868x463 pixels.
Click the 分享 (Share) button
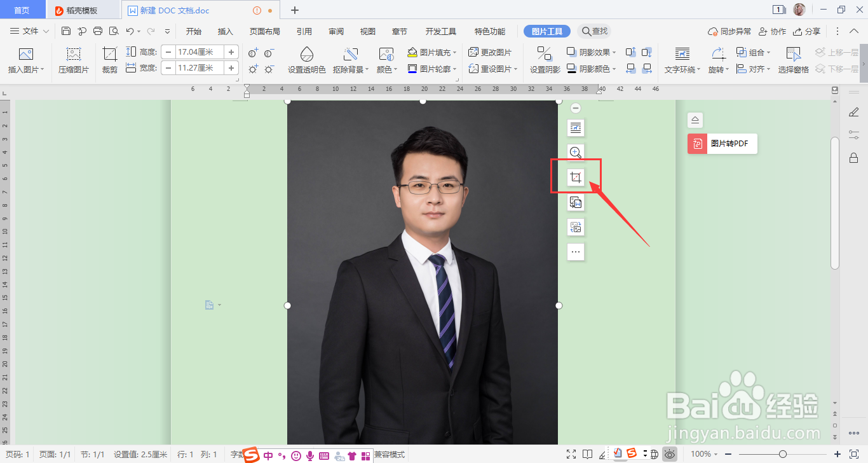(807, 31)
